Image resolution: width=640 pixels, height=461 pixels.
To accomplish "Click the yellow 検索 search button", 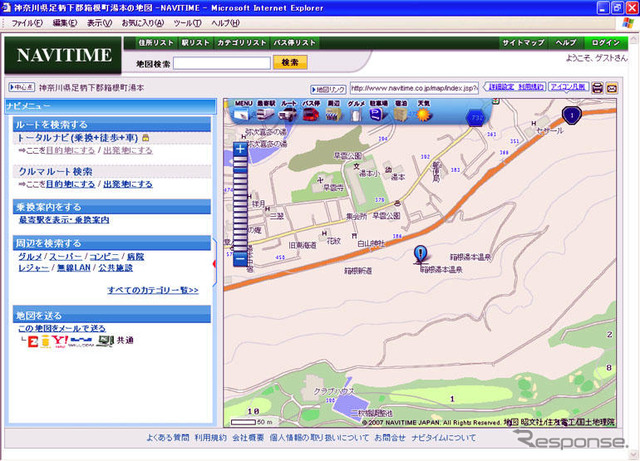I will [x=290, y=62].
